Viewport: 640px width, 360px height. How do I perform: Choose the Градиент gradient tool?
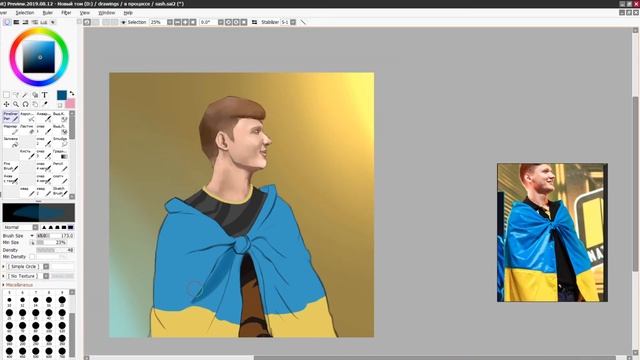pyautogui.click(x=60, y=154)
